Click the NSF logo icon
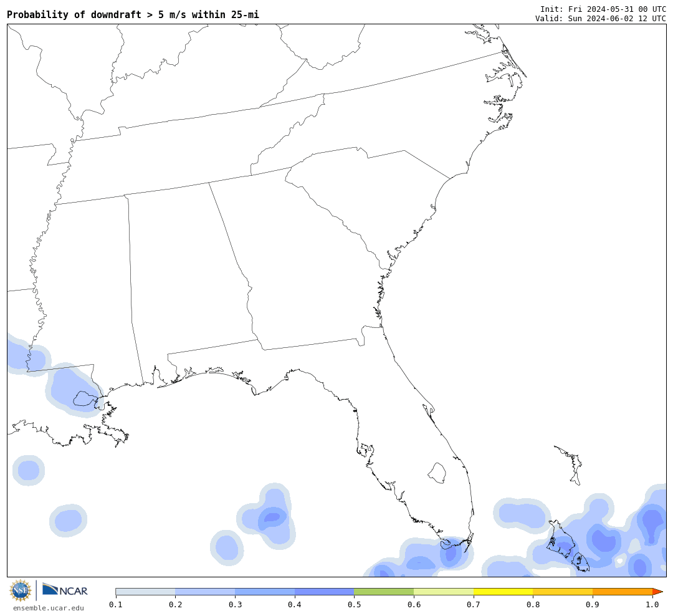 coord(20,590)
